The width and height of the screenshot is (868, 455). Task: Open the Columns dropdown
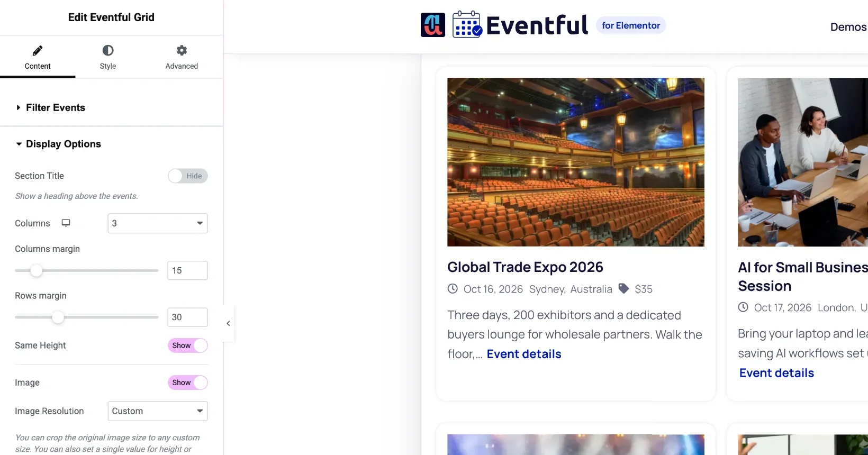click(158, 223)
